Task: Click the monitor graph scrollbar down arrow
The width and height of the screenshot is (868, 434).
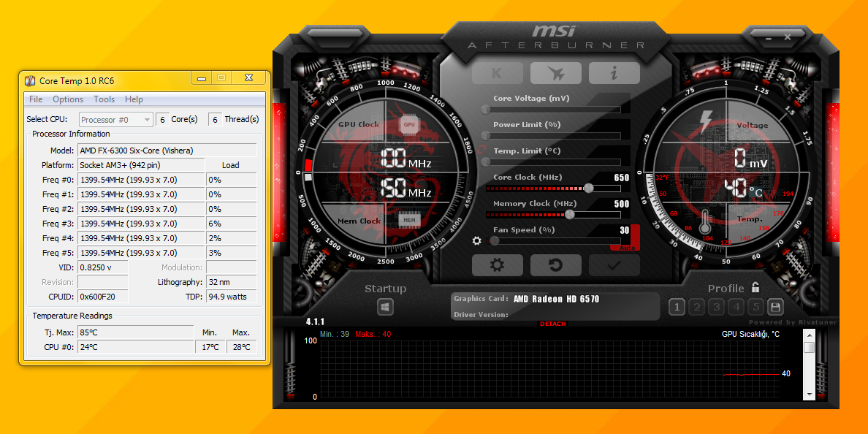Action: pos(809,394)
